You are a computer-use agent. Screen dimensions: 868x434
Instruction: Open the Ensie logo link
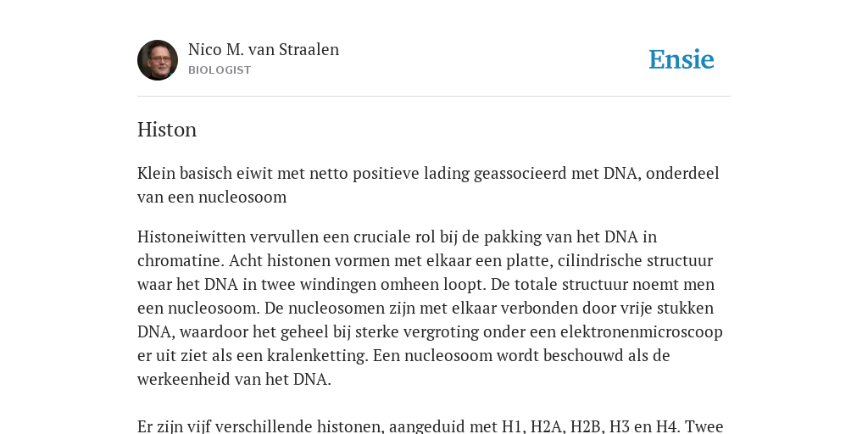pos(682,59)
